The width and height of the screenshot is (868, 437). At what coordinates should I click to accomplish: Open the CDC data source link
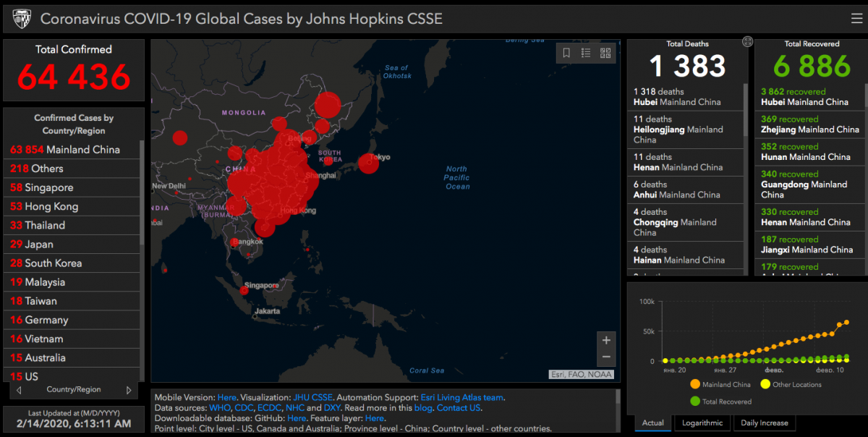pos(244,408)
